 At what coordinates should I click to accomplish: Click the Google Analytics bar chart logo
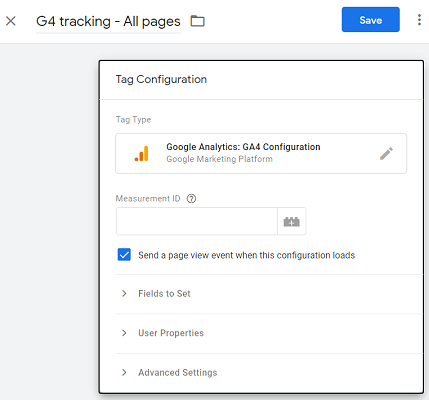click(x=142, y=153)
